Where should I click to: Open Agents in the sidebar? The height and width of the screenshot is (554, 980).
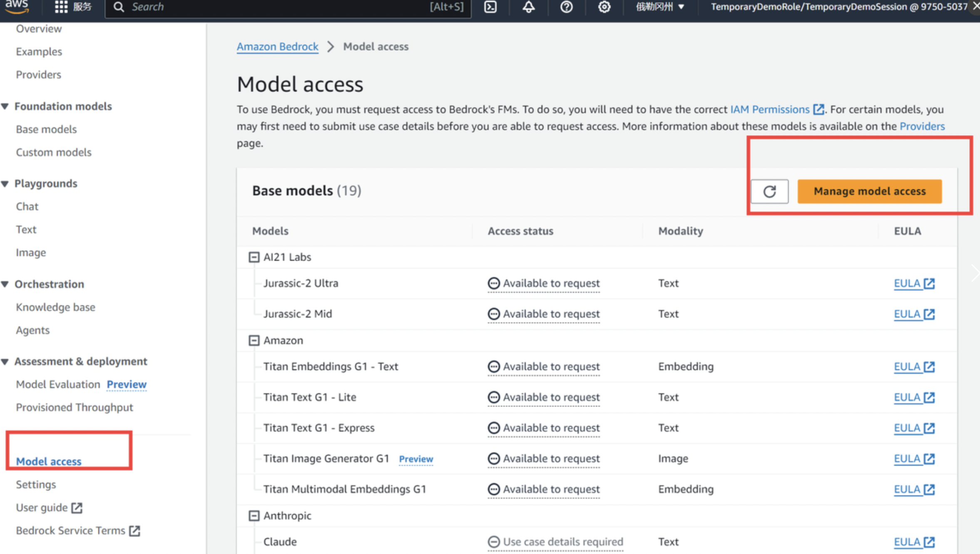tap(32, 330)
